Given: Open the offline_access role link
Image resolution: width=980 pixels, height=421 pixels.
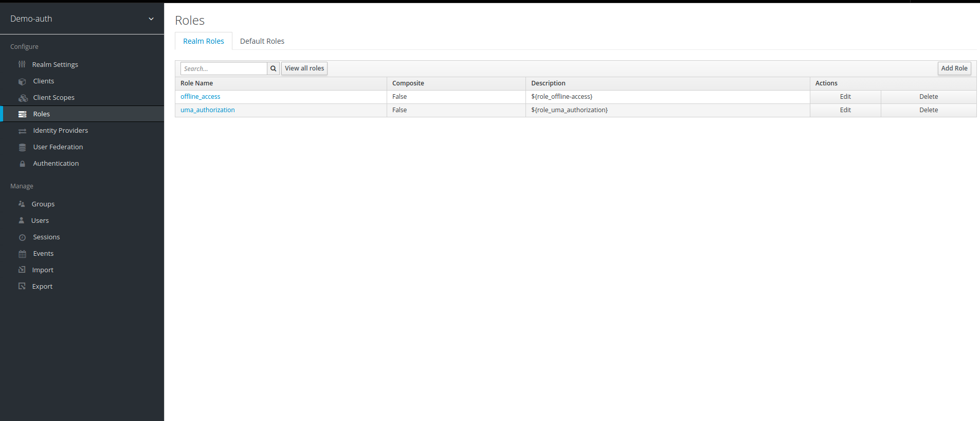Looking at the screenshot, I should [200, 97].
